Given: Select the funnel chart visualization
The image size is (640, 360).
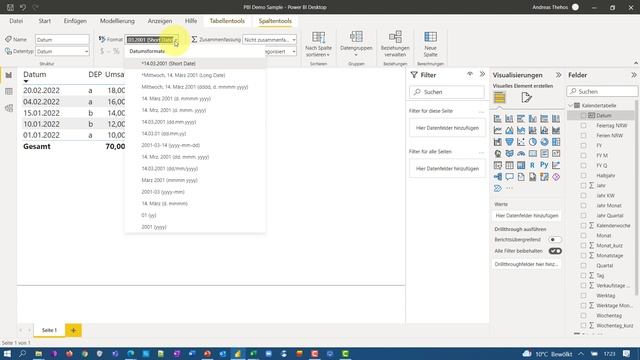Looking at the screenshot, I should (x=509, y=142).
